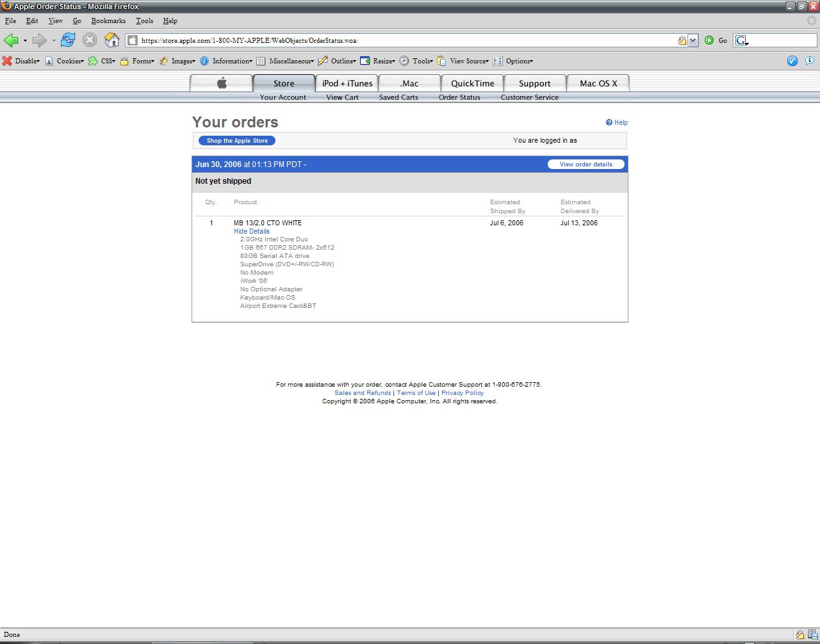This screenshot has height=644, width=820.
Task: Expand the Cookies dropdown menu
Action: [82, 61]
